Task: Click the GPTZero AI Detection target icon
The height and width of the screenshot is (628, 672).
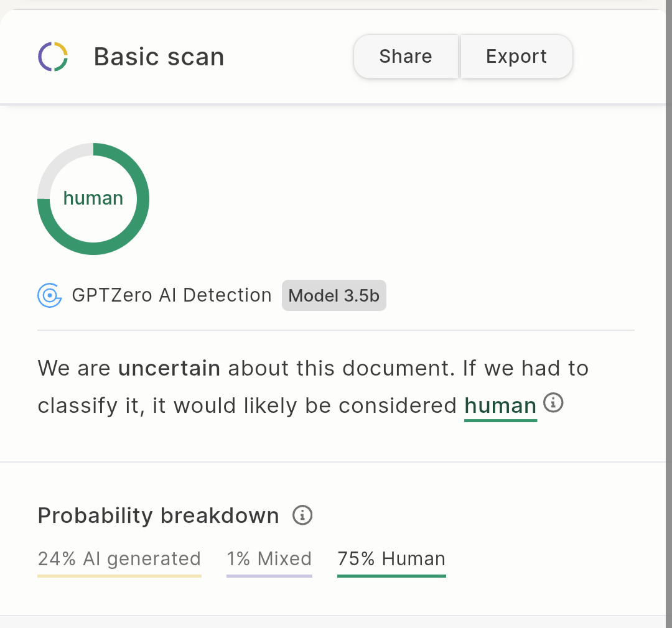Action: click(x=49, y=295)
